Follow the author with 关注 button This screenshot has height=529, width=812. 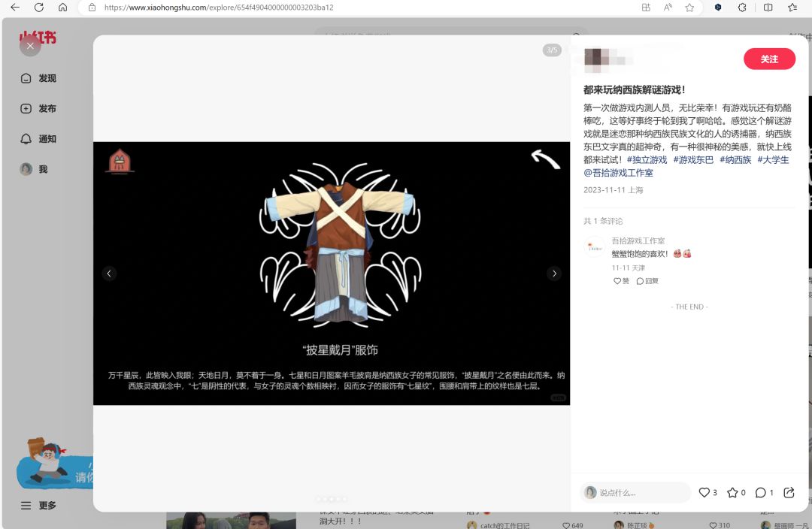770,59
